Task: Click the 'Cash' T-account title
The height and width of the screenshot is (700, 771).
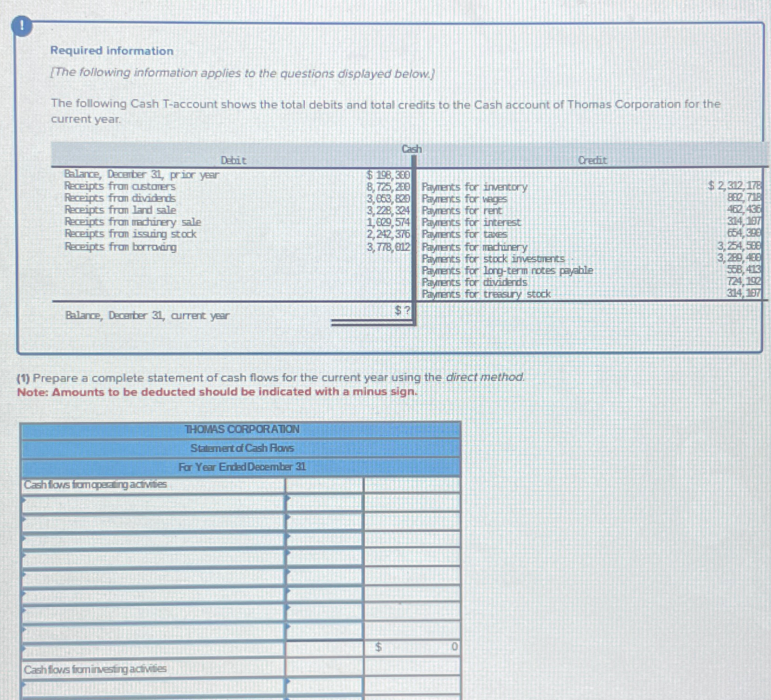Action: 411,149
